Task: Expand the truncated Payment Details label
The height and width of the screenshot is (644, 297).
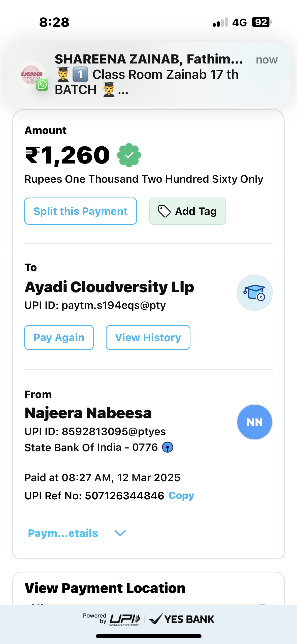Action: click(x=63, y=533)
